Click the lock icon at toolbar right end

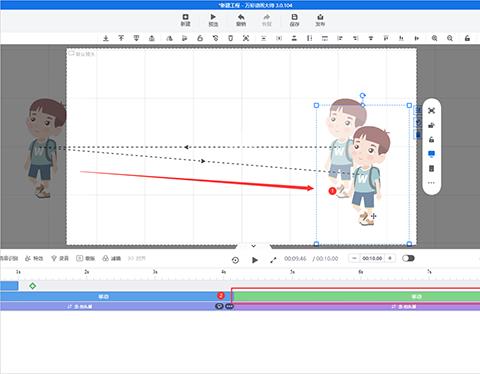point(467,38)
